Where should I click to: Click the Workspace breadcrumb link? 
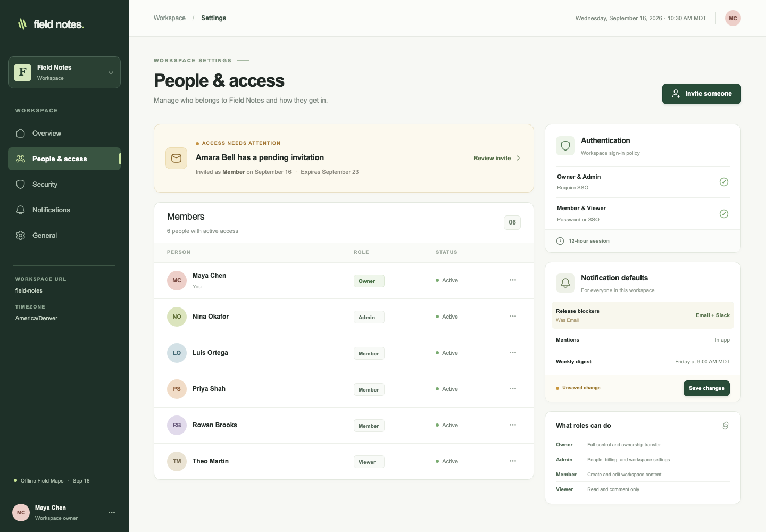click(170, 18)
